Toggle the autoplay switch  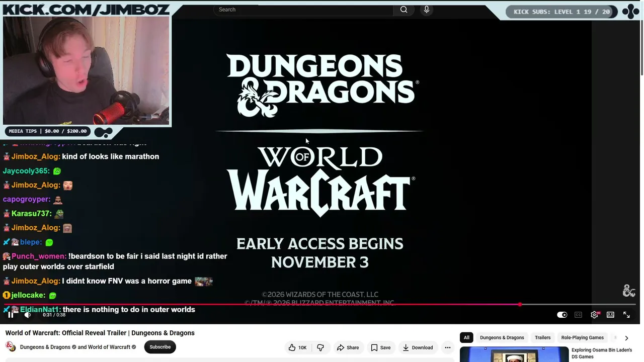[562, 315]
